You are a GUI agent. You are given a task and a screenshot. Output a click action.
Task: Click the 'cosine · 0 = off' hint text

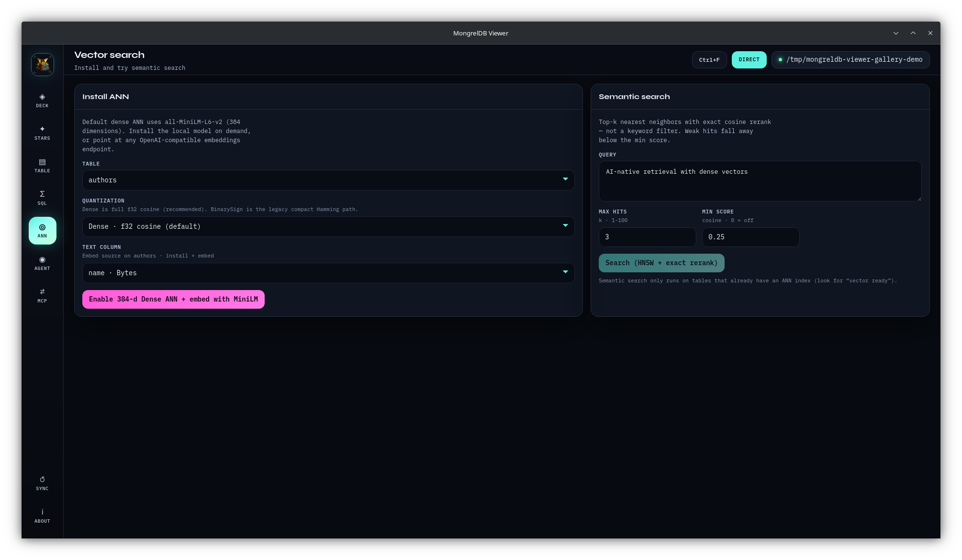click(727, 220)
